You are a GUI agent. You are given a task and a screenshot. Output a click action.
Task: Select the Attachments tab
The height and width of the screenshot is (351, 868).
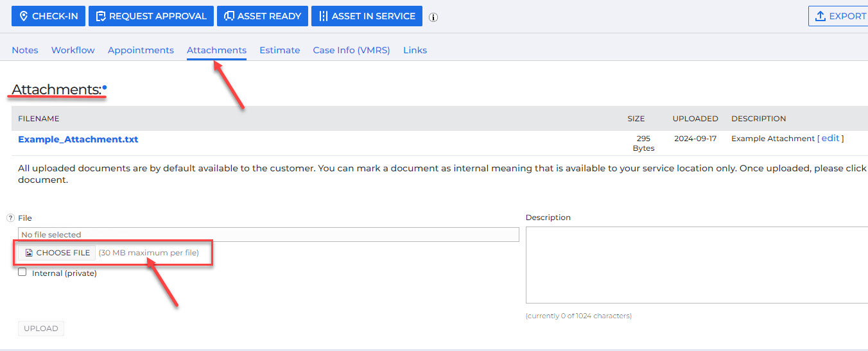(x=216, y=50)
